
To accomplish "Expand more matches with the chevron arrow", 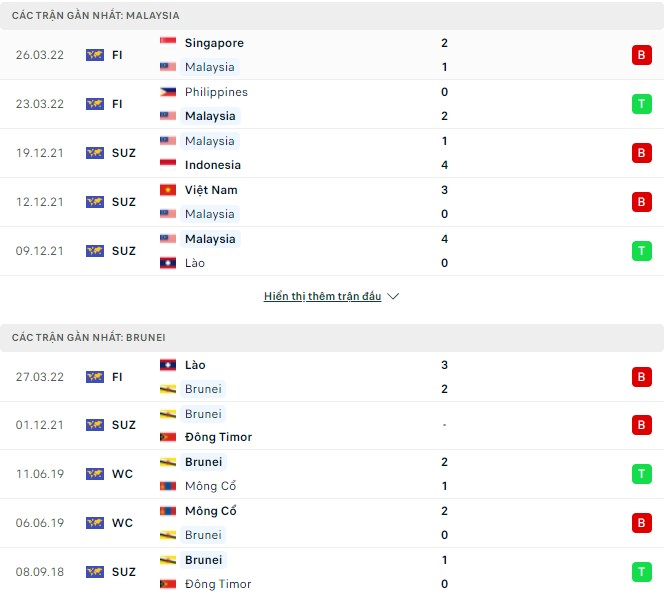I will (393, 297).
